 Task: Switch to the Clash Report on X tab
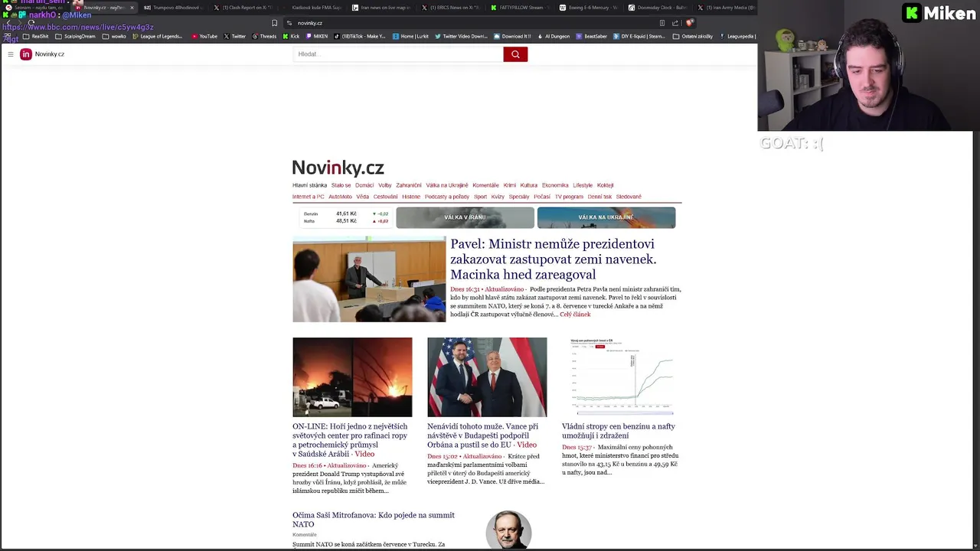[x=243, y=8]
